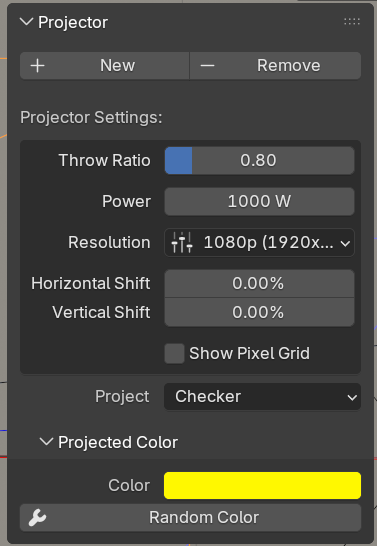Open the yellow Color swatch picker
This screenshot has height=546, width=377.
[262, 485]
